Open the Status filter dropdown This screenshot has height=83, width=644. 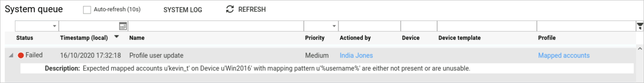pos(54,26)
